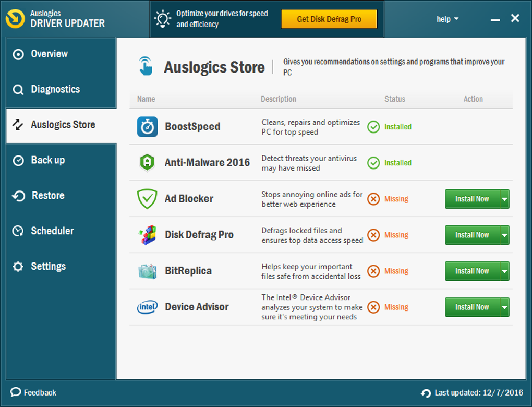532x407 pixels.
Task: Click the BoostSpeed stopwatch icon
Action: (147, 127)
